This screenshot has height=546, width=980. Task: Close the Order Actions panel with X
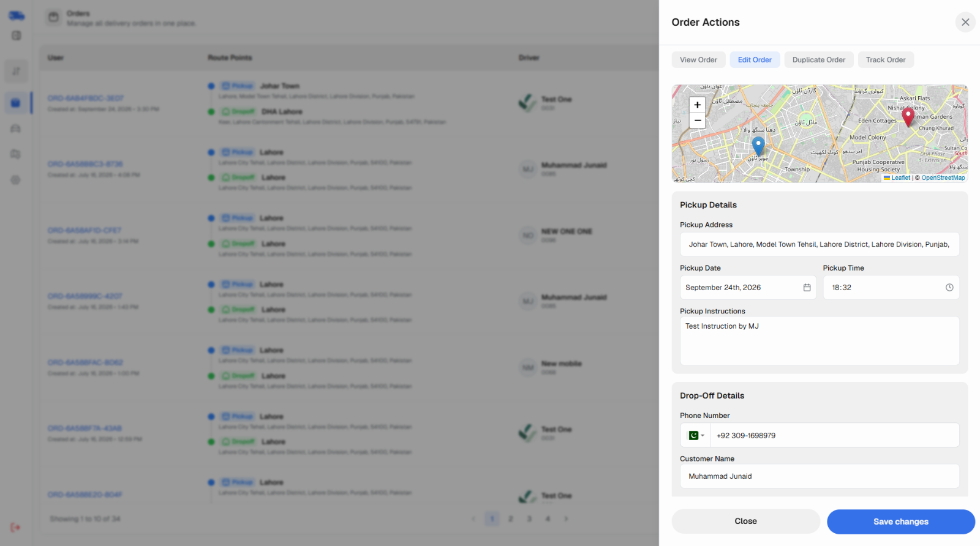coord(965,22)
